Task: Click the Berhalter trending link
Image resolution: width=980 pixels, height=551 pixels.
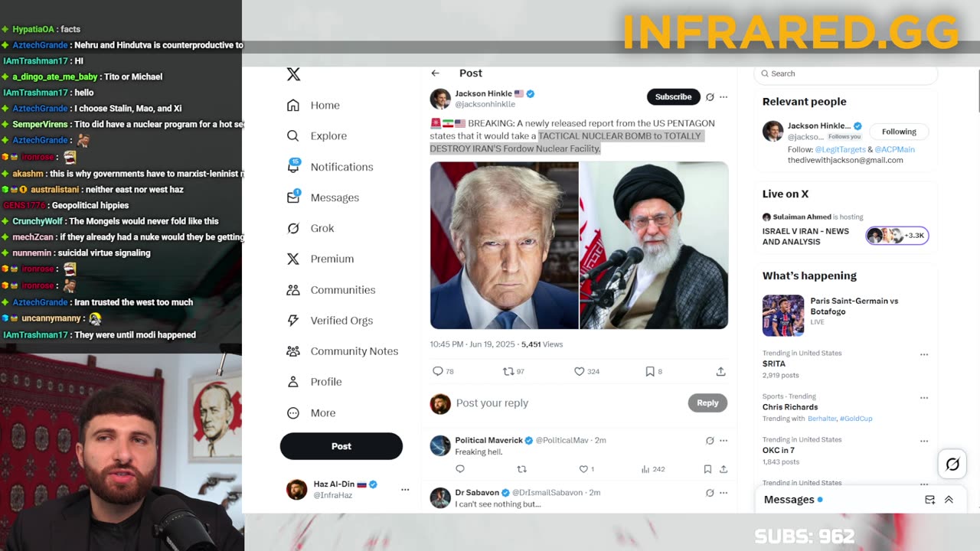Action: tap(822, 419)
